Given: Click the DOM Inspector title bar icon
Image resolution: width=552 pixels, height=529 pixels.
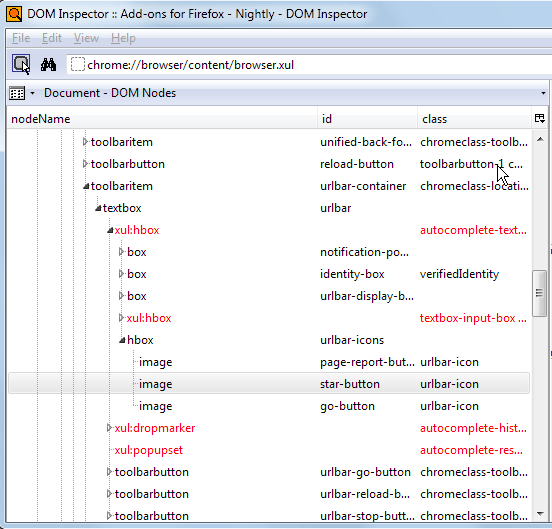Looking at the screenshot, I should point(14,14).
